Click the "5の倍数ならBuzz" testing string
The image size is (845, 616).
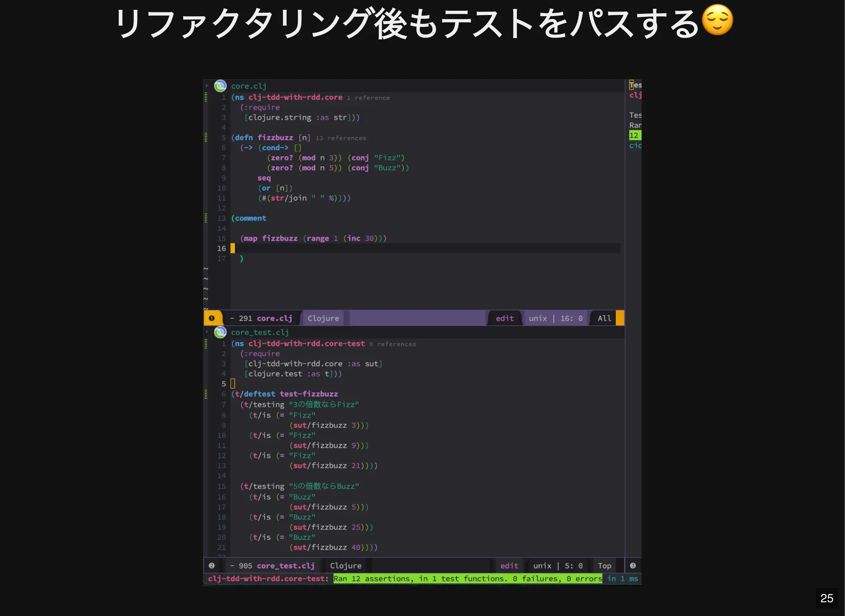(324, 487)
